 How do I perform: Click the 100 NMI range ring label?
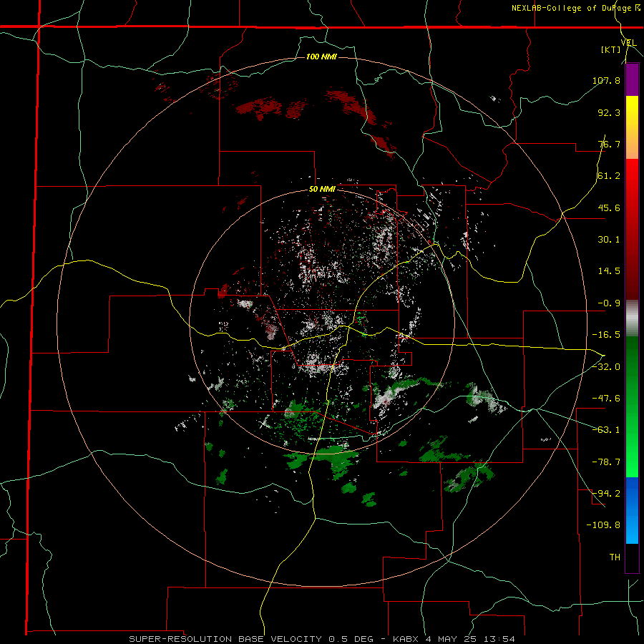321,57
